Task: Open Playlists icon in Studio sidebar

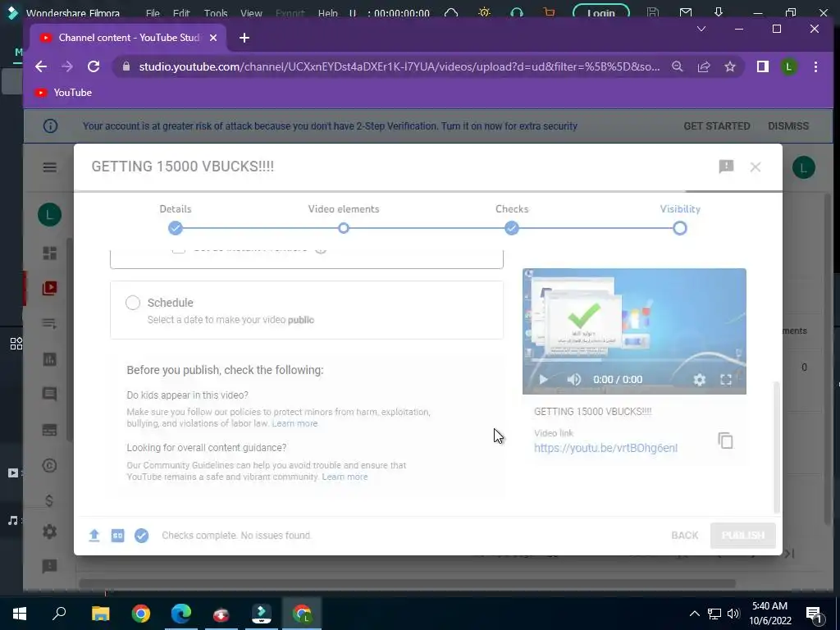Action: [x=50, y=323]
